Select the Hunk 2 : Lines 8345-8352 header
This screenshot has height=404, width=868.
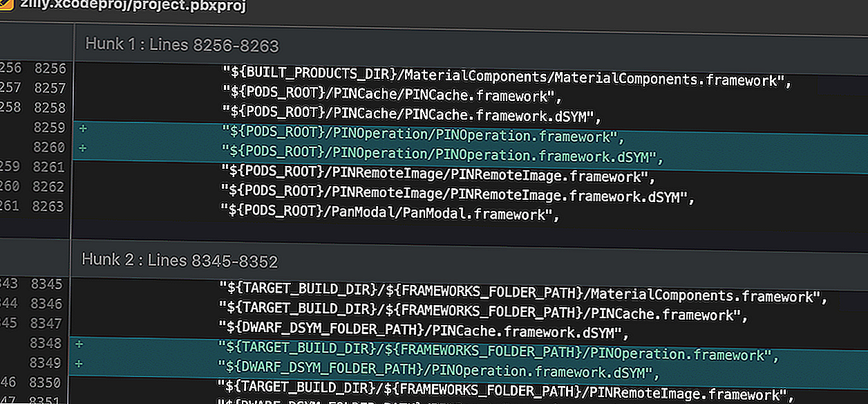[x=180, y=260]
